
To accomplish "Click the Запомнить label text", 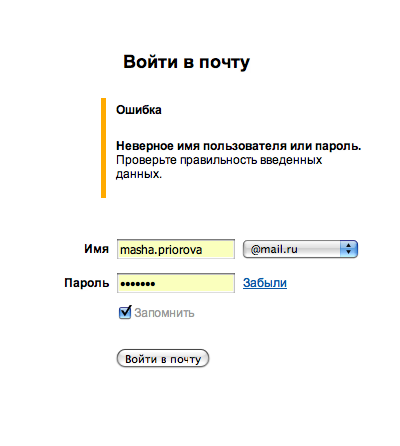I will pyautogui.click(x=164, y=313).
